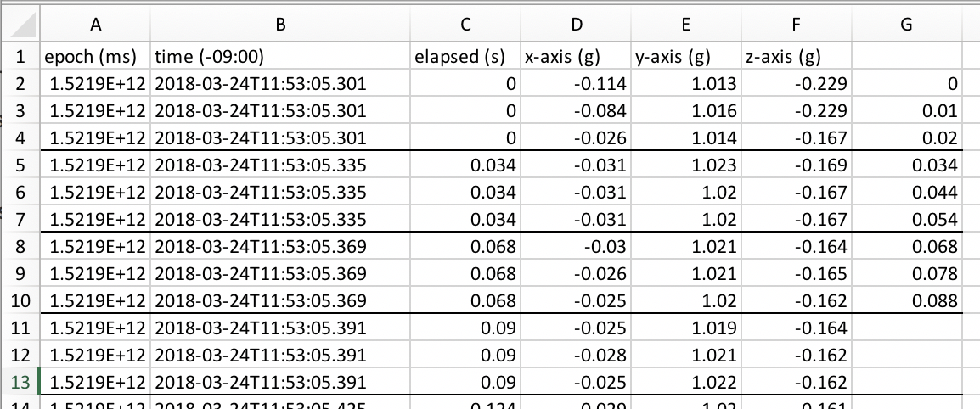
Task: Click the 'time (-09:00)' header cell
Action: pyautogui.click(x=280, y=57)
